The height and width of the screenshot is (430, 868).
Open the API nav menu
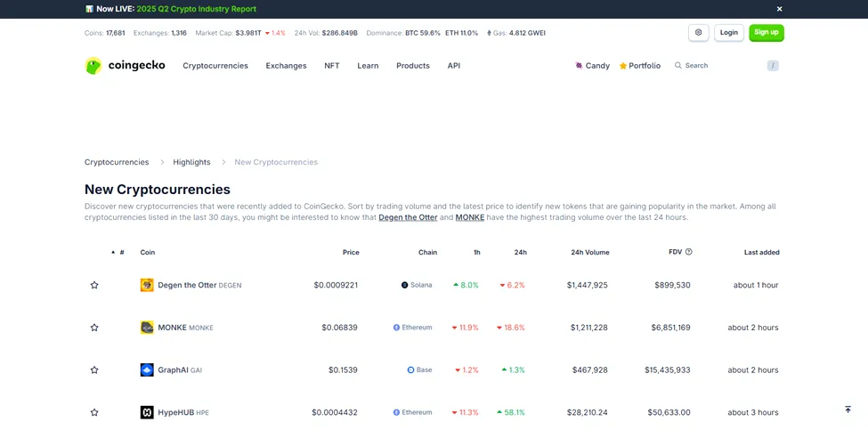(454, 65)
